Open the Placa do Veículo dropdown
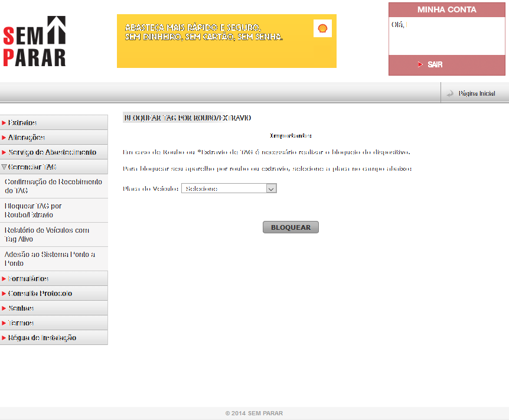 [229, 188]
